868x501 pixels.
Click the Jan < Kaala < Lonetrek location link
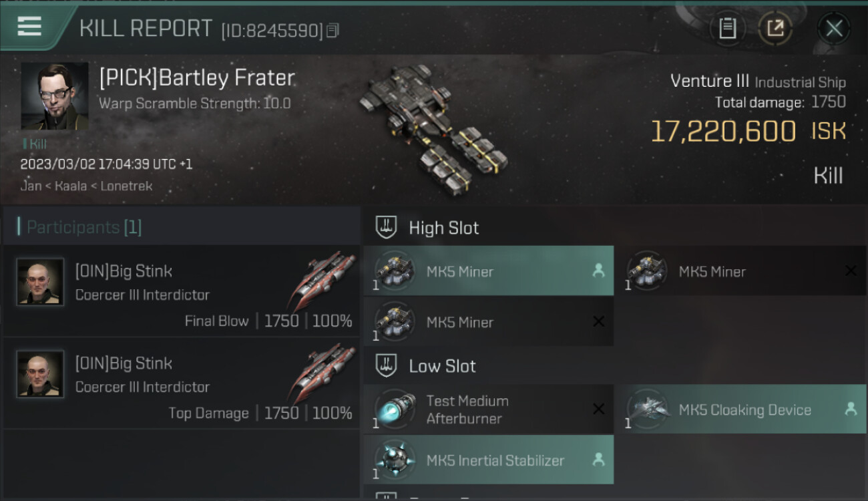click(86, 186)
